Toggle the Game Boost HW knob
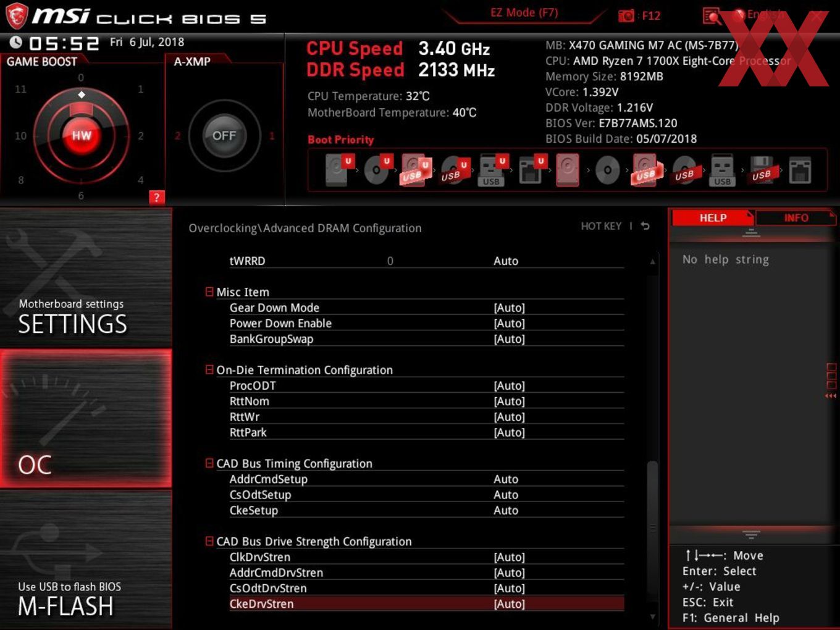Image resolution: width=840 pixels, height=630 pixels. coord(81,135)
